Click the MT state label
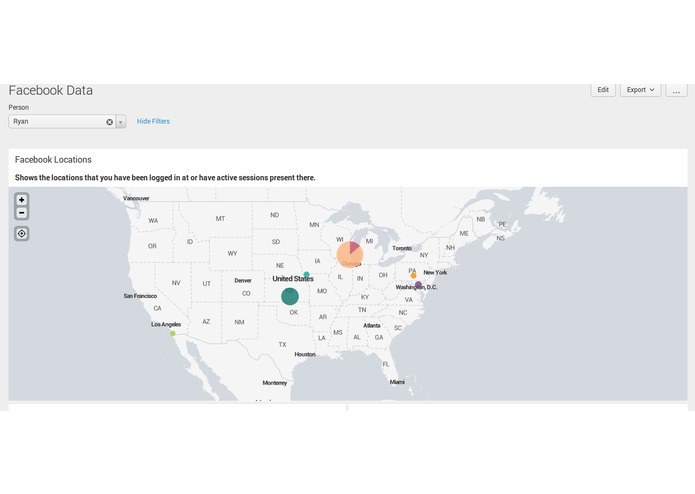This screenshot has width=695, height=494. [x=220, y=219]
